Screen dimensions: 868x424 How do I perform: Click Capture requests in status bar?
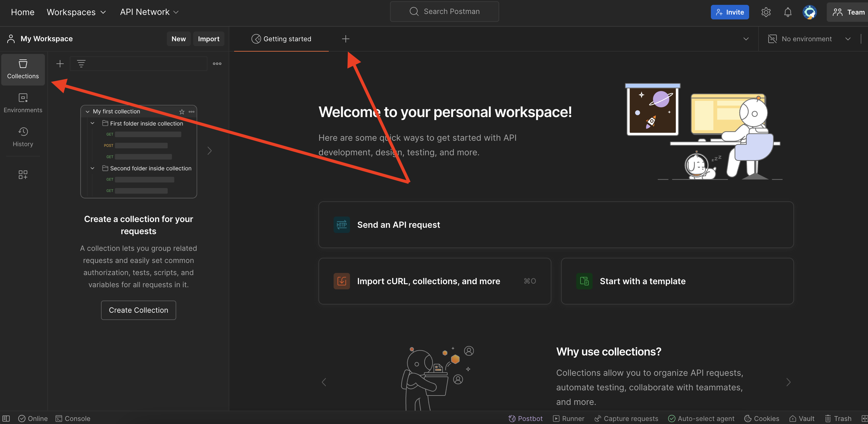pos(626,418)
